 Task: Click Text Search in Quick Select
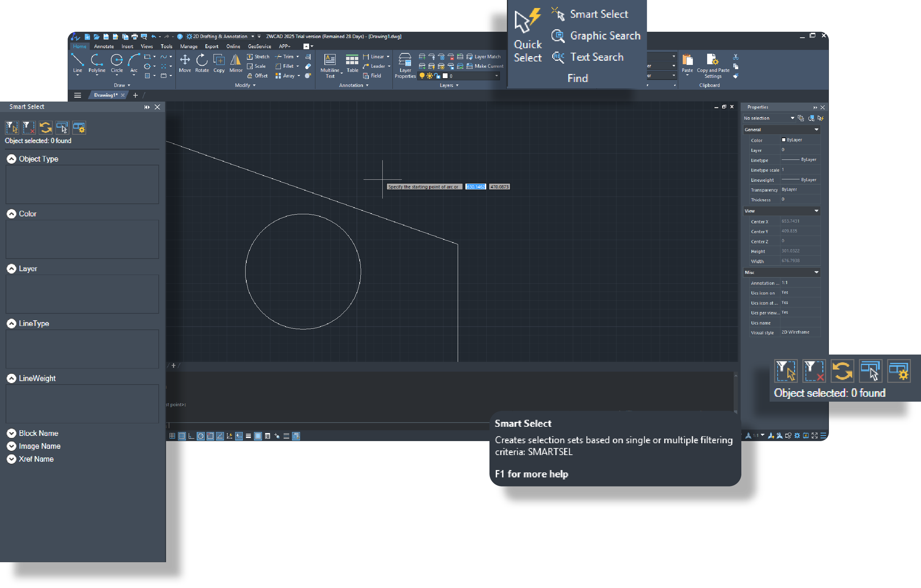595,57
